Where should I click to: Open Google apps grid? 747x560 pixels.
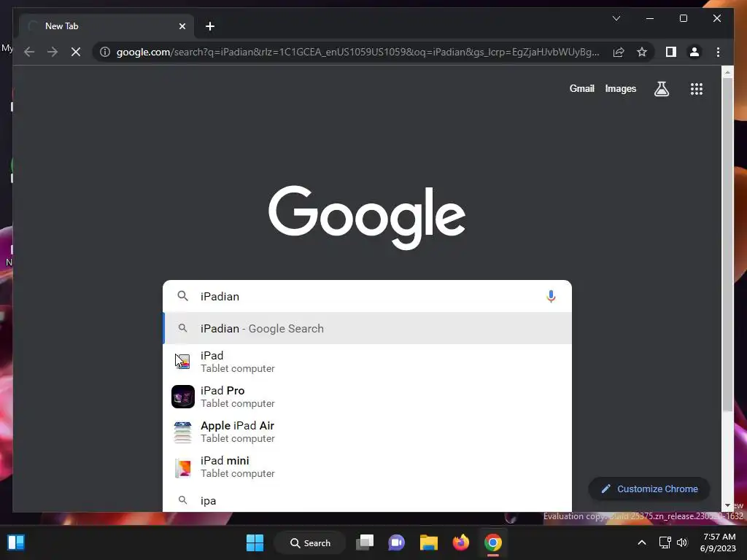click(697, 88)
